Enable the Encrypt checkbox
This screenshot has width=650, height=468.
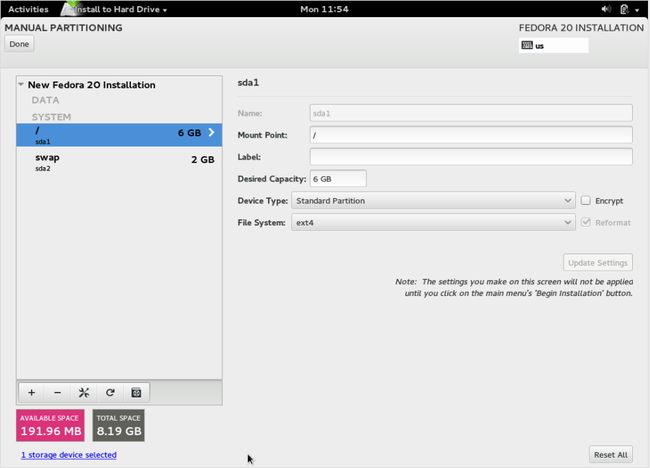tap(586, 201)
